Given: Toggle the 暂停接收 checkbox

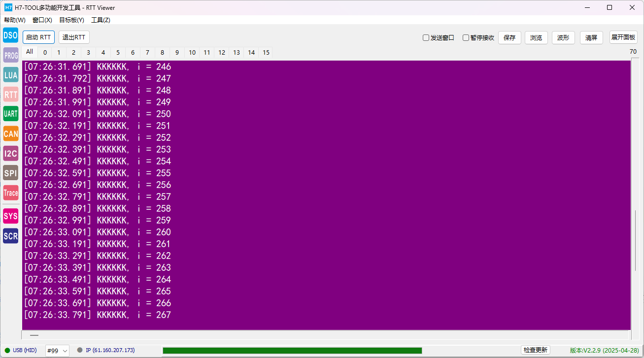Looking at the screenshot, I should click(466, 38).
